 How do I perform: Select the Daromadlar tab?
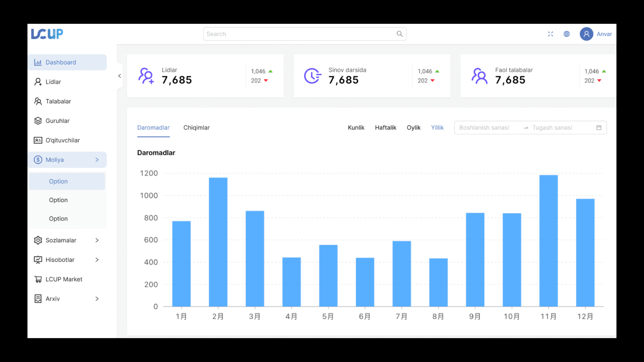tap(154, 128)
